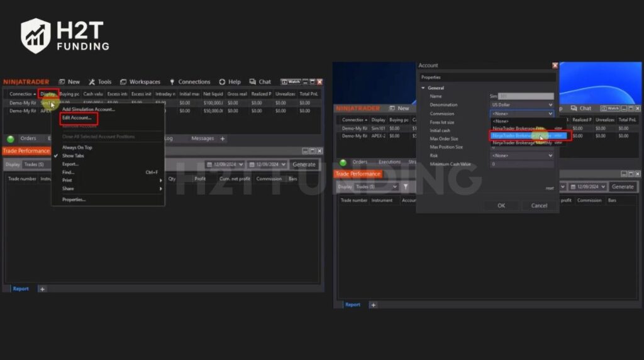Click Display column header in left window

[48, 94]
